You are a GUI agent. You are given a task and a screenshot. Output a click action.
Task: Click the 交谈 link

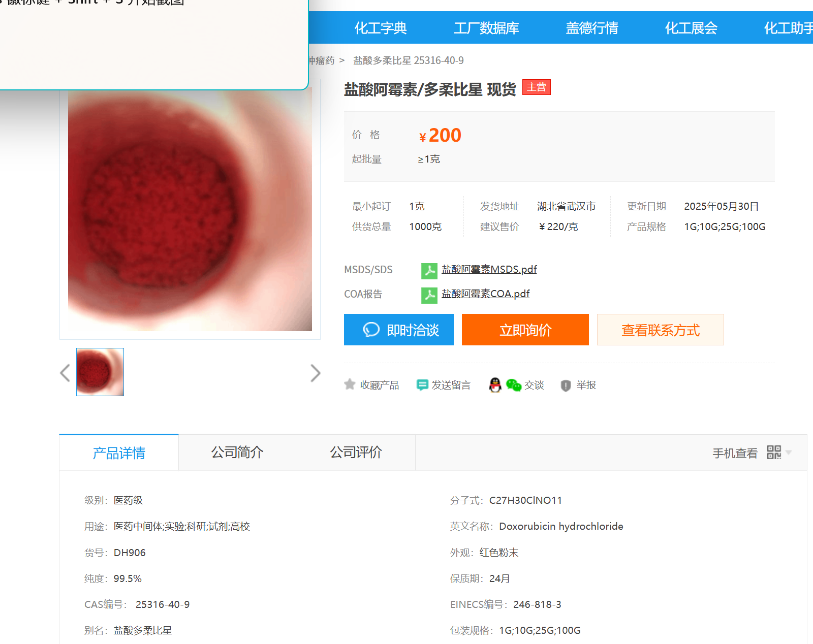534,385
